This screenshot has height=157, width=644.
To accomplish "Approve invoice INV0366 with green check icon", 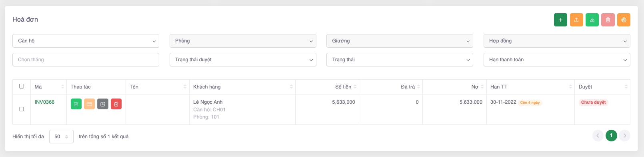I will click(76, 104).
